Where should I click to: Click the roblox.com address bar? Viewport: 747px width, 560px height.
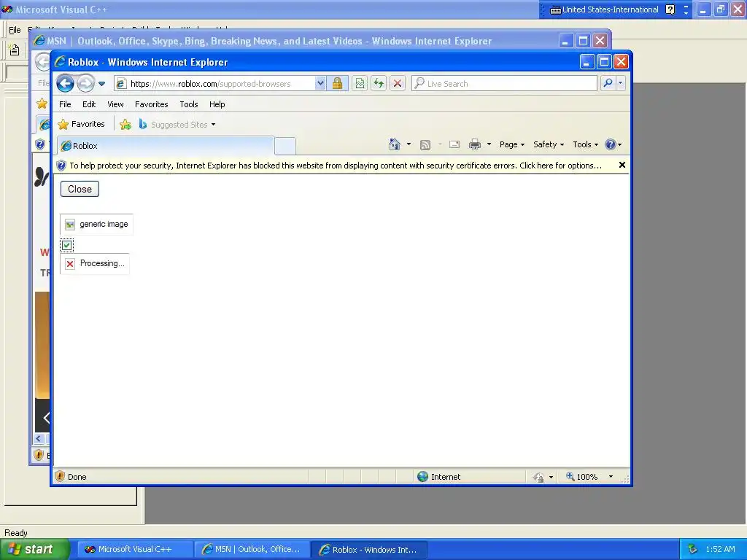click(214, 84)
